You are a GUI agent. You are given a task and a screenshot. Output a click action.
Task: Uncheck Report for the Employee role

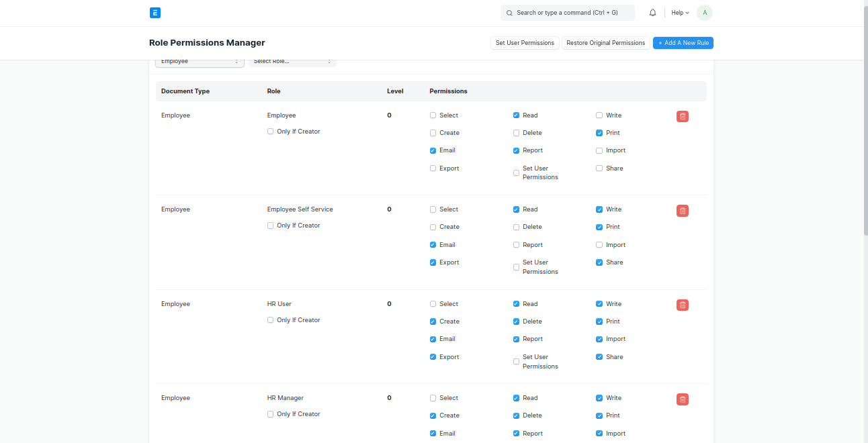(x=516, y=150)
